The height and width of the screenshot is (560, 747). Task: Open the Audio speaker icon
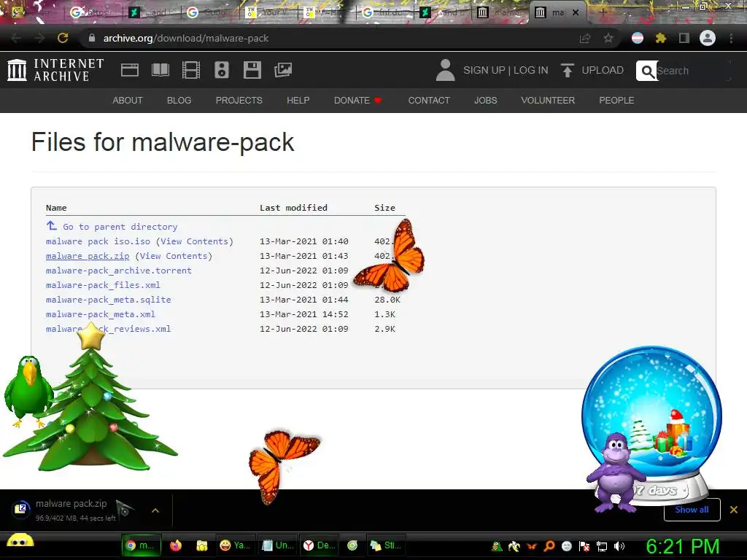click(x=222, y=70)
